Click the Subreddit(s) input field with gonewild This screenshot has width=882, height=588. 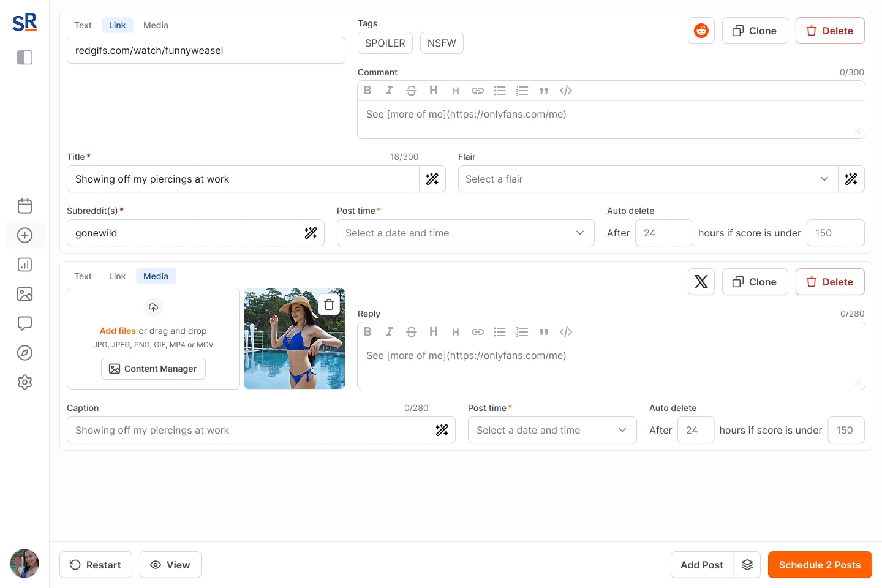coord(182,233)
